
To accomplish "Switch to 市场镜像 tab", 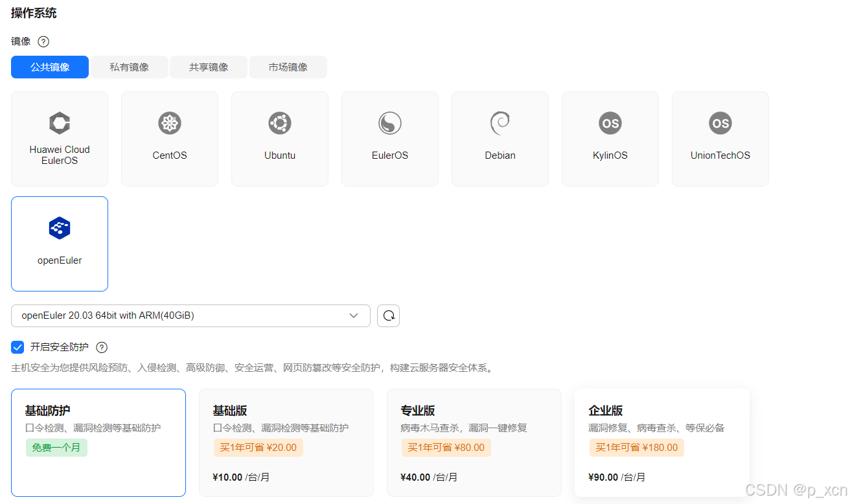I will tap(288, 67).
